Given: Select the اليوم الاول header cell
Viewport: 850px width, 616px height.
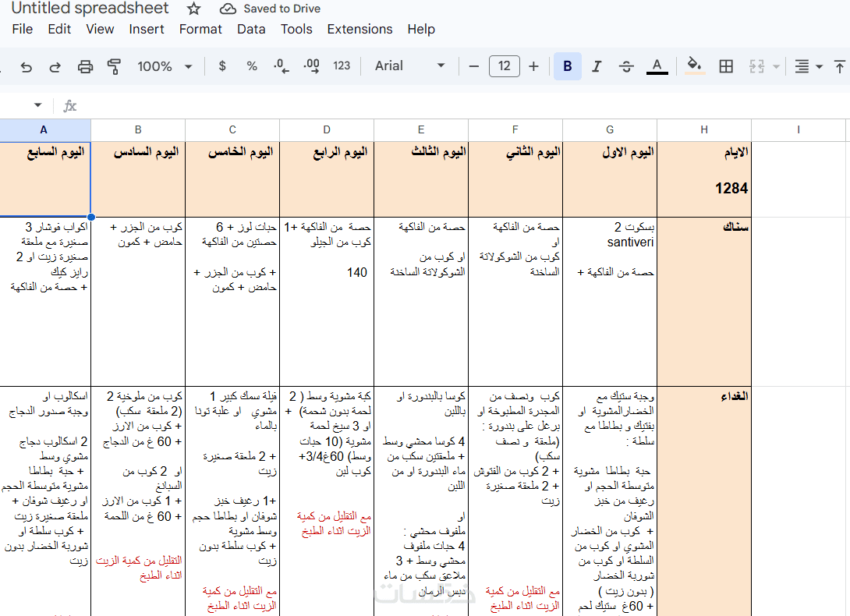Looking at the screenshot, I should [610, 179].
